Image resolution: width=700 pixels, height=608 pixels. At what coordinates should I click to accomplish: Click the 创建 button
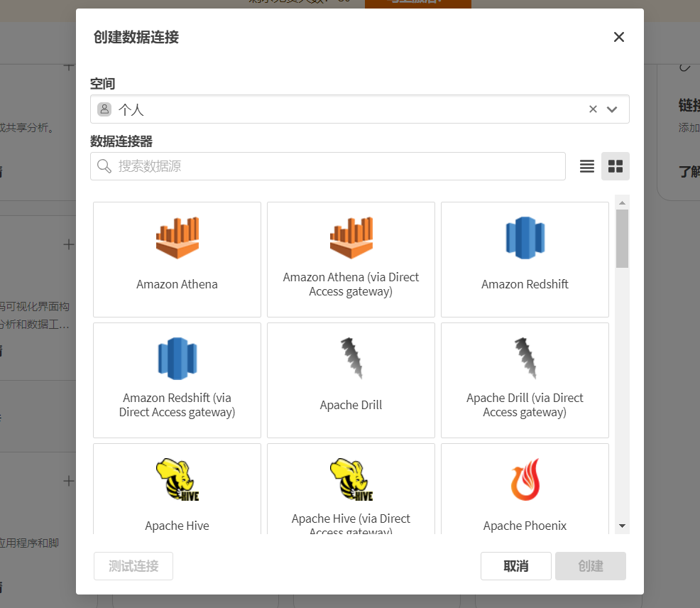pyautogui.click(x=591, y=566)
